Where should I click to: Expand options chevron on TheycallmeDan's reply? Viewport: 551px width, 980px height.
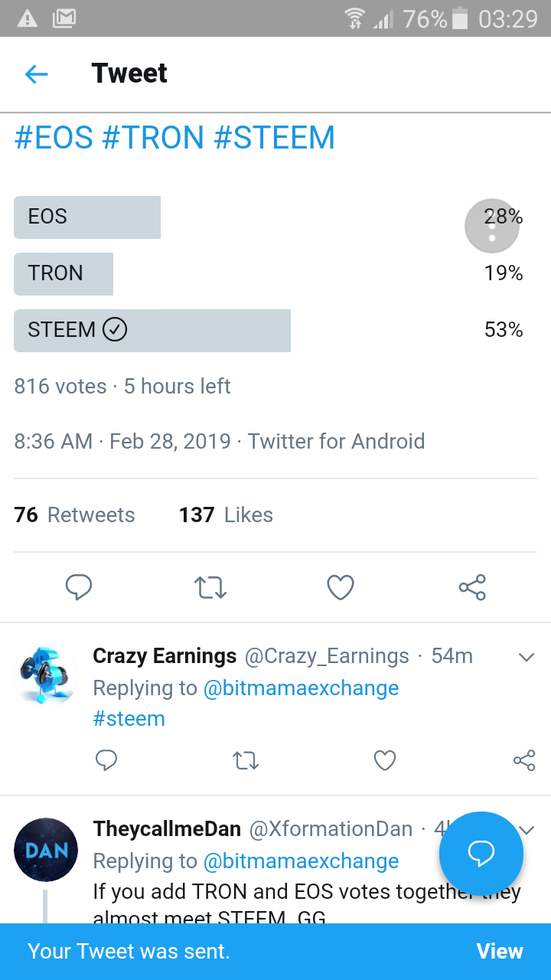tap(527, 830)
